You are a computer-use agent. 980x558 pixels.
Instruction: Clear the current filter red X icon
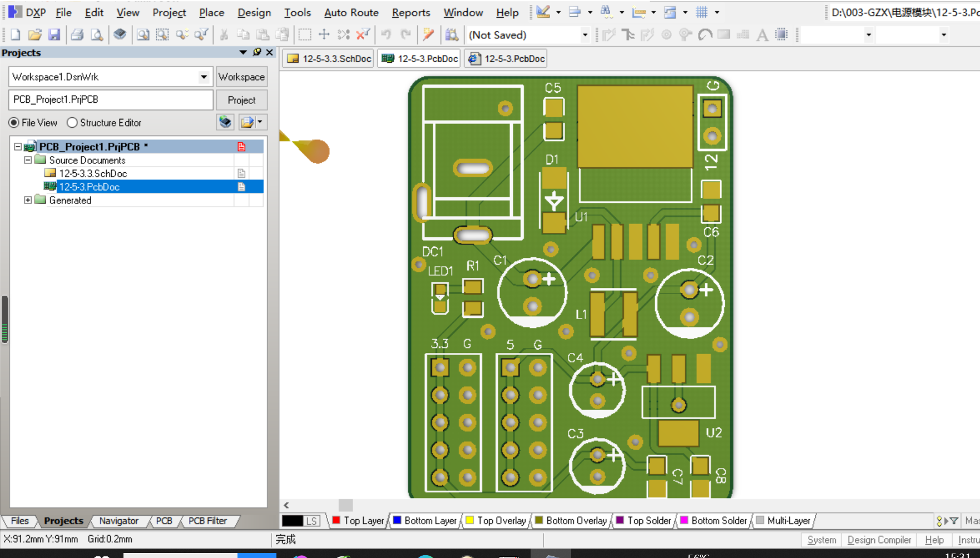(363, 35)
